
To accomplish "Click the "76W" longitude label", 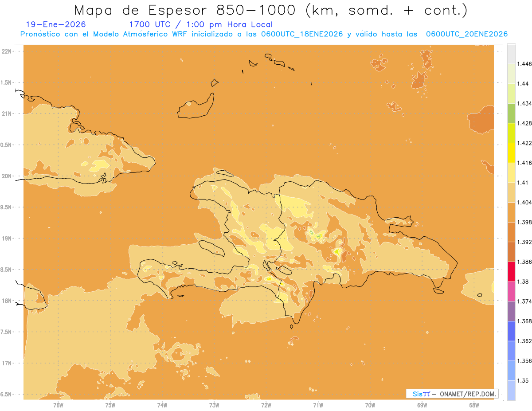I will (58, 405).
